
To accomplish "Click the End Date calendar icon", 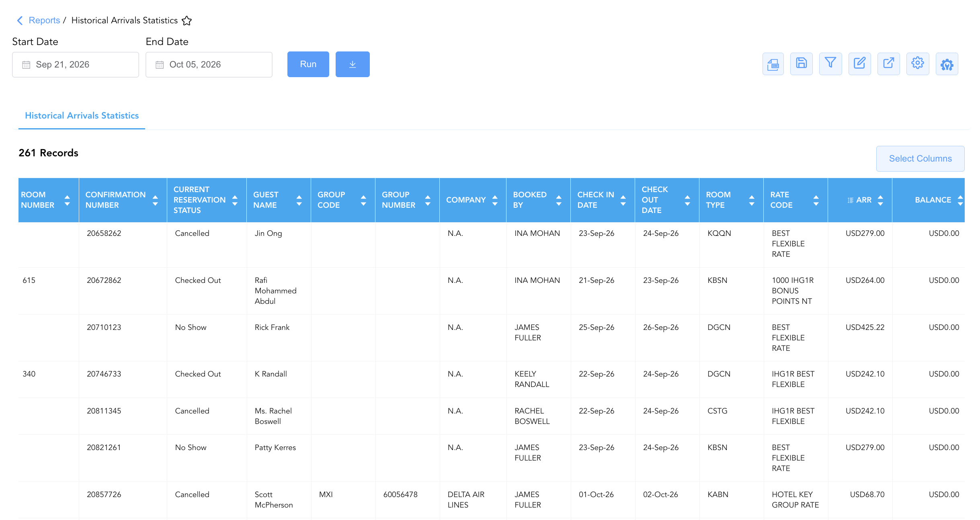I will [160, 65].
